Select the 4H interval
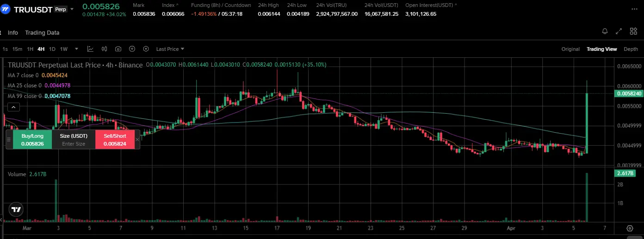This screenshot has width=644, height=239. pyautogui.click(x=41, y=49)
